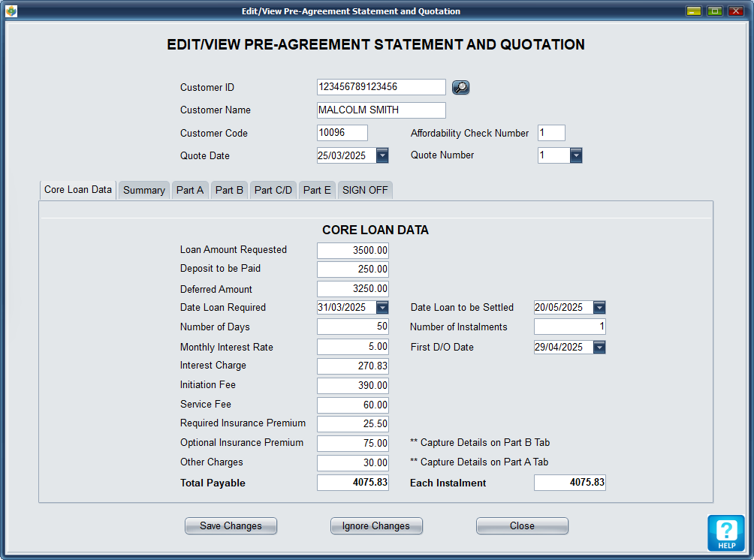
Task: Click the Monthly Interest Rate field
Action: point(352,347)
